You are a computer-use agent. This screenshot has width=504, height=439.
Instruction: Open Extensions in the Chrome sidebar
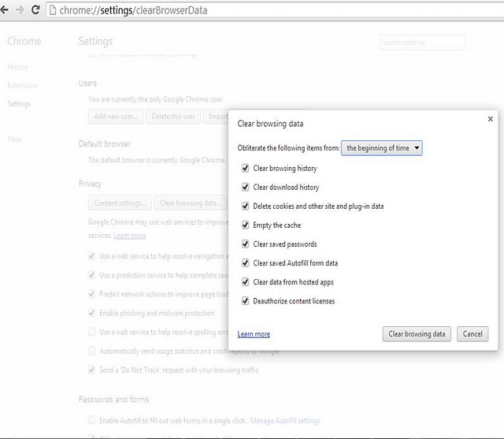(x=23, y=86)
